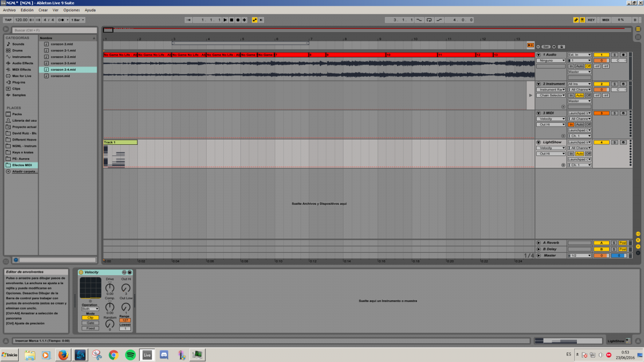Screen dimensions: 644x362
Task: Select Sounds category in browser
Action: coord(19,44)
